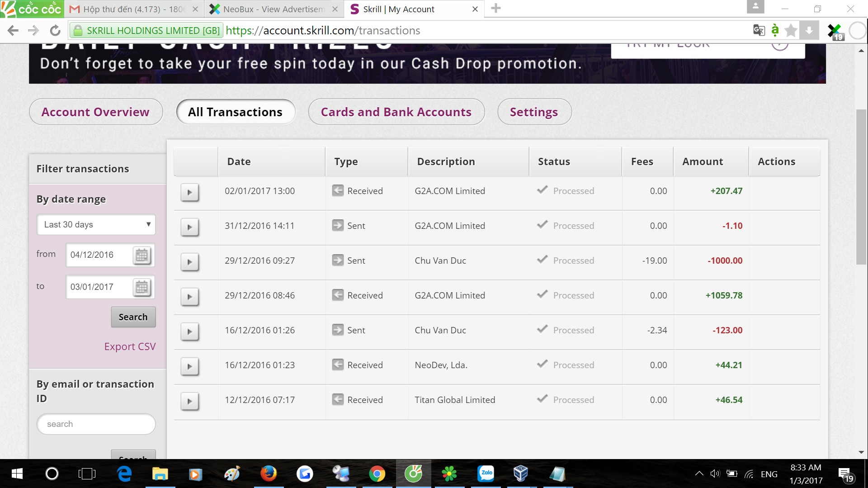Reload the Skrill transactions page
868x488 pixels.
(x=55, y=31)
